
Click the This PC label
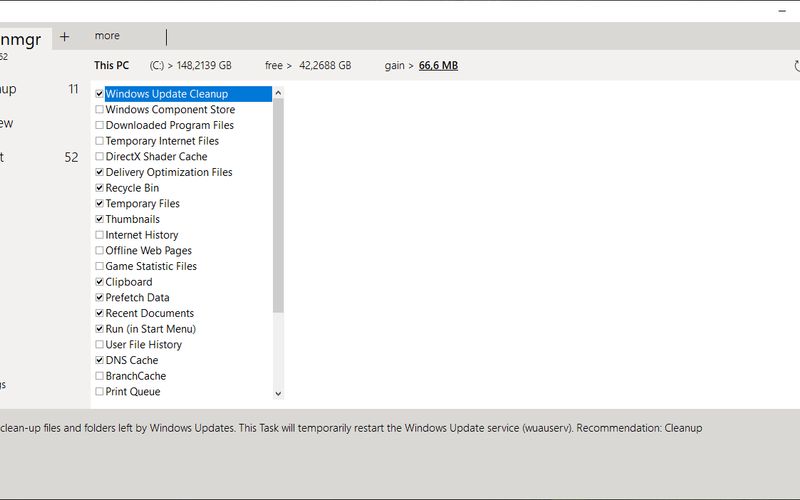[x=111, y=66]
